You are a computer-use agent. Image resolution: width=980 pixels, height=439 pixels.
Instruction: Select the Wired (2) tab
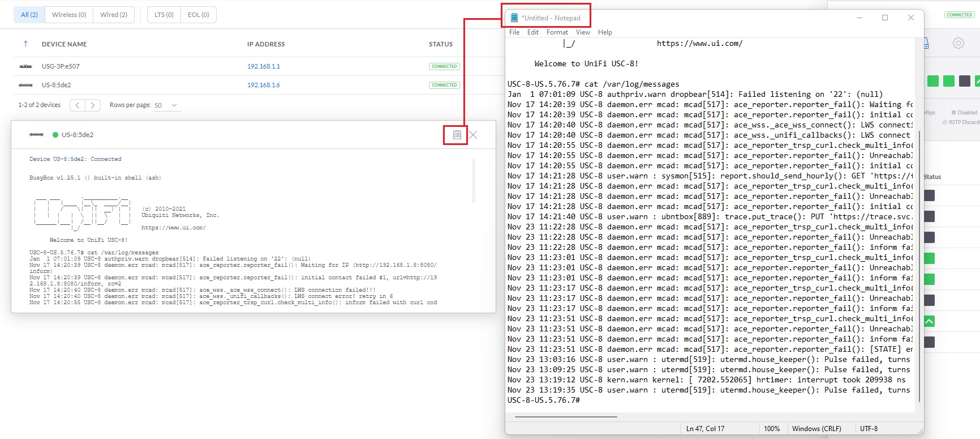114,15
